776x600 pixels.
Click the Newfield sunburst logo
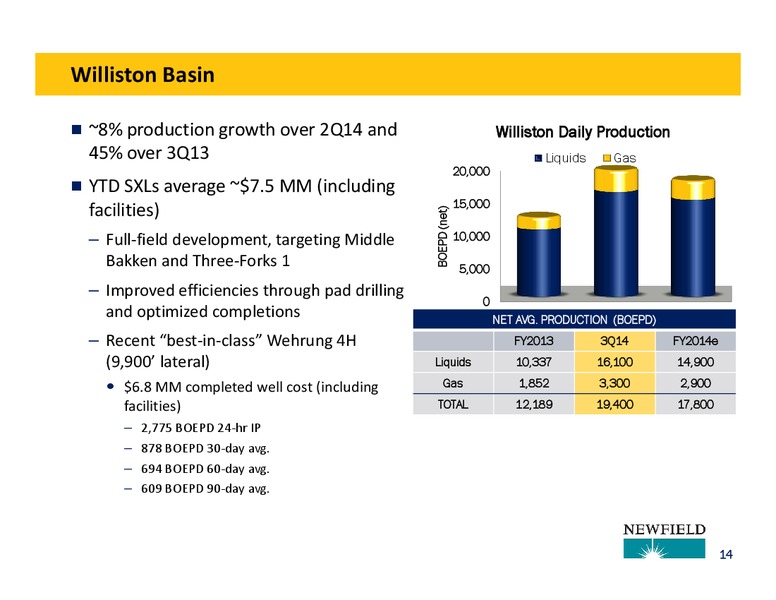pyautogui.click(x=664, y=548)
